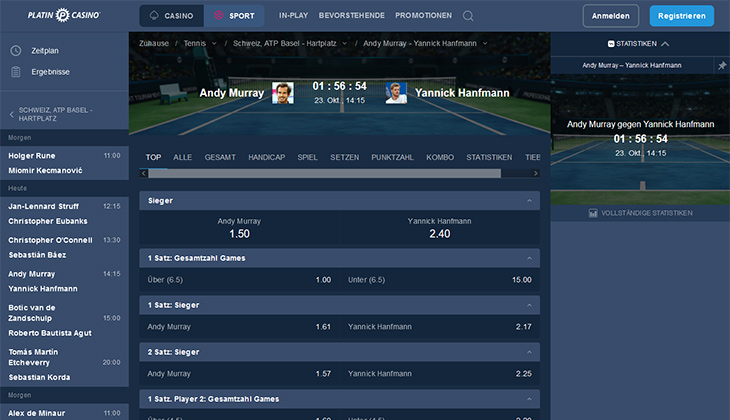730x420 pixels.
Task: Click the Anmelden button
Action: point(610,16)
